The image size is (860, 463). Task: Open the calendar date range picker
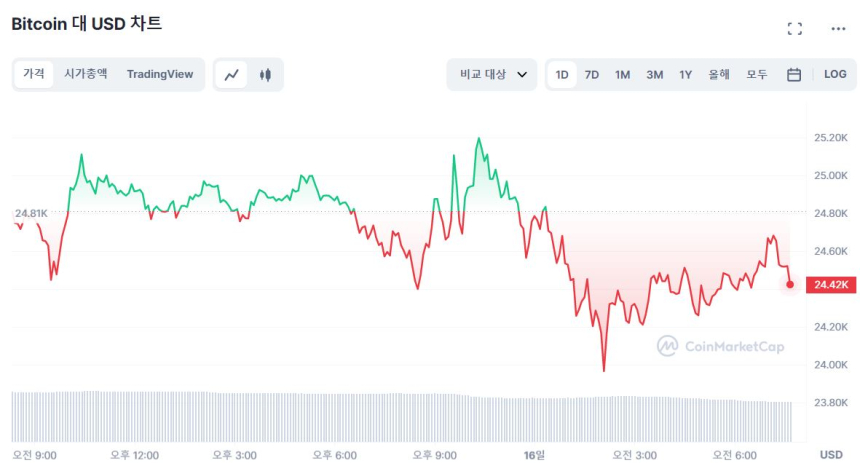(794, 74)
